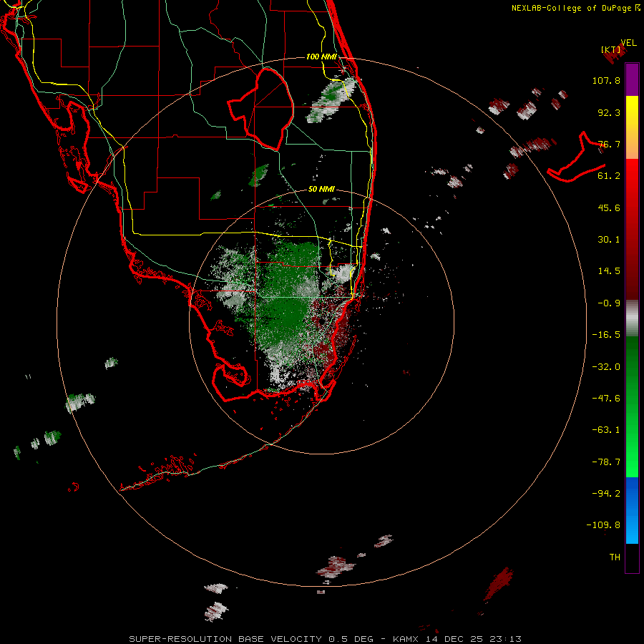Click the -0.9 velocity scale value

609,303
